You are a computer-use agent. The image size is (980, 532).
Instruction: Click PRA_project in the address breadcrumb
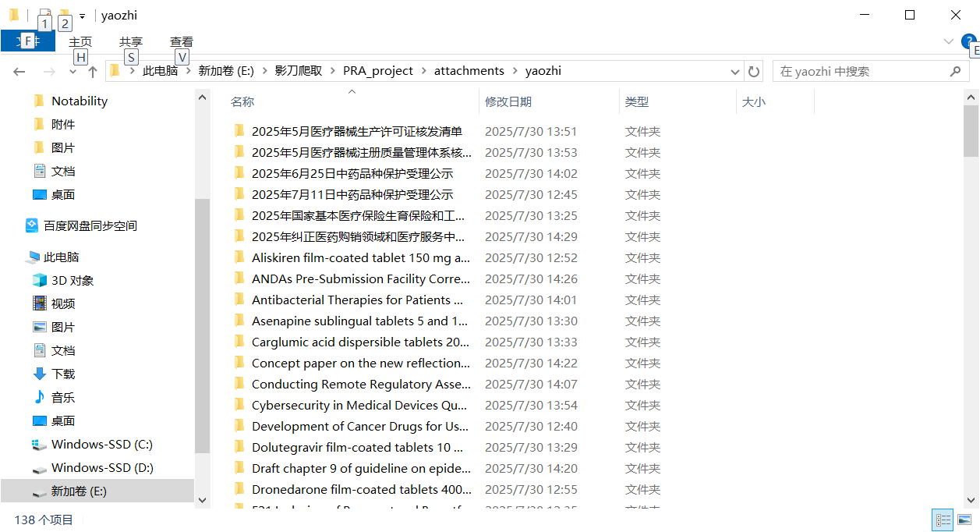[x=378, y=71]
